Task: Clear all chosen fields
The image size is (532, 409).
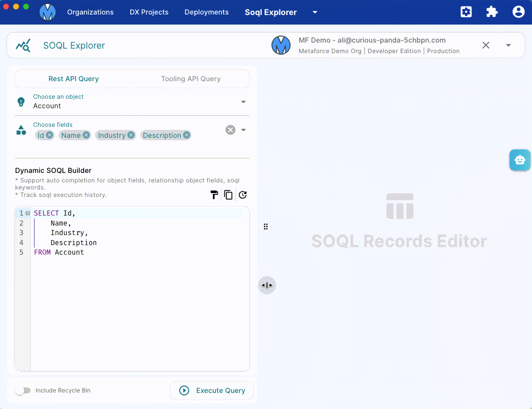Action: coord(230,130)
